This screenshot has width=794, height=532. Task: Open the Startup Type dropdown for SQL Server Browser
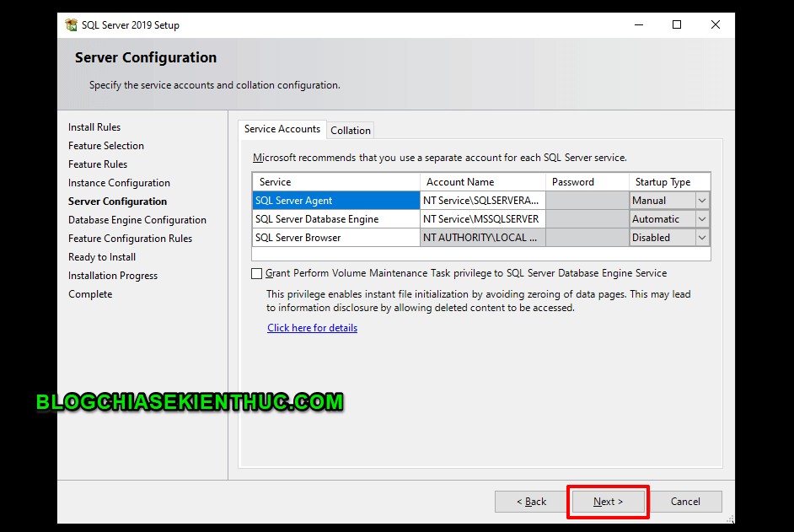point(702,237)
